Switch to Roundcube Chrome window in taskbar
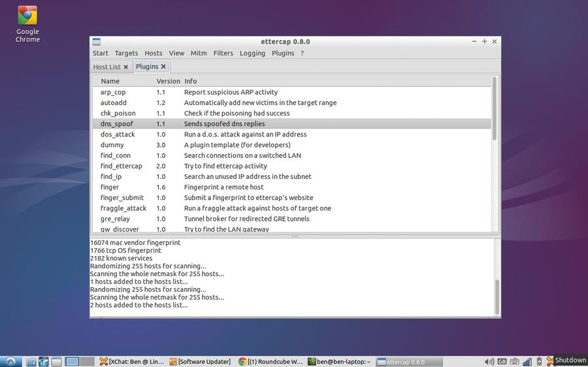 pos(270,362)
